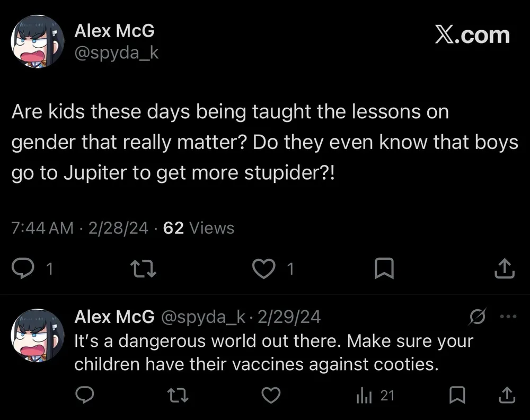Image resolution: width=530 pixels, height=420 pixels.
Task: Repost the main post about Jupiter
Action: (x=144, y=269)
